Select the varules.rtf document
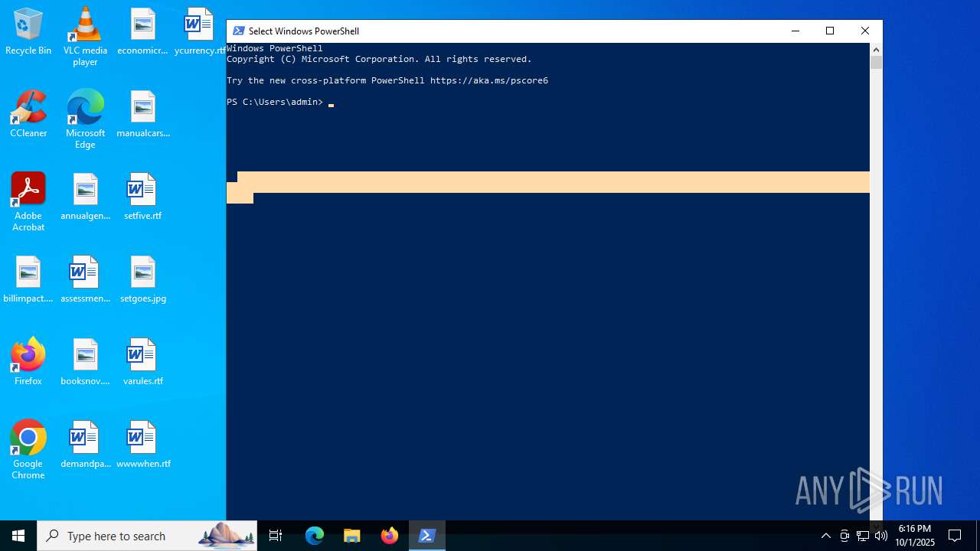 (142, 362)
